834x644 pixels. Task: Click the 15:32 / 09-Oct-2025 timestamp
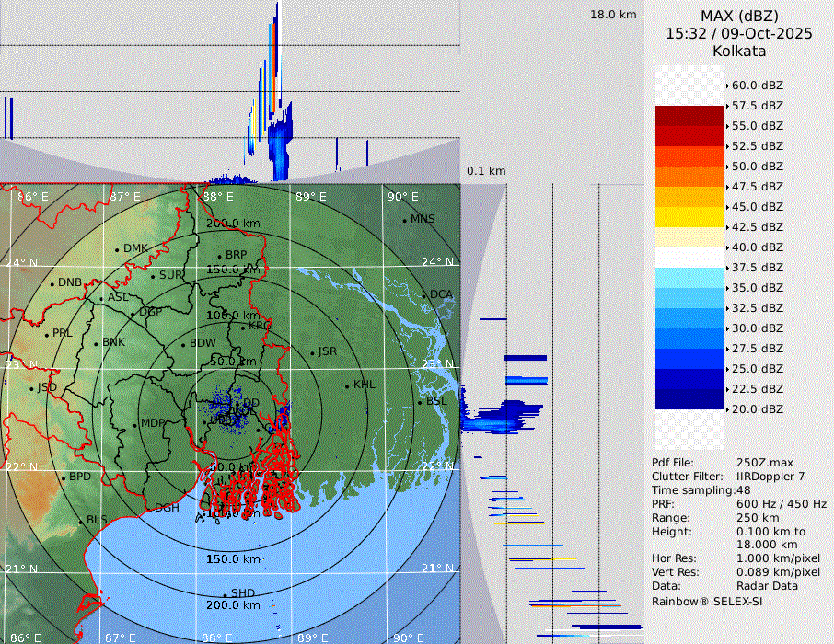[738, 33]
